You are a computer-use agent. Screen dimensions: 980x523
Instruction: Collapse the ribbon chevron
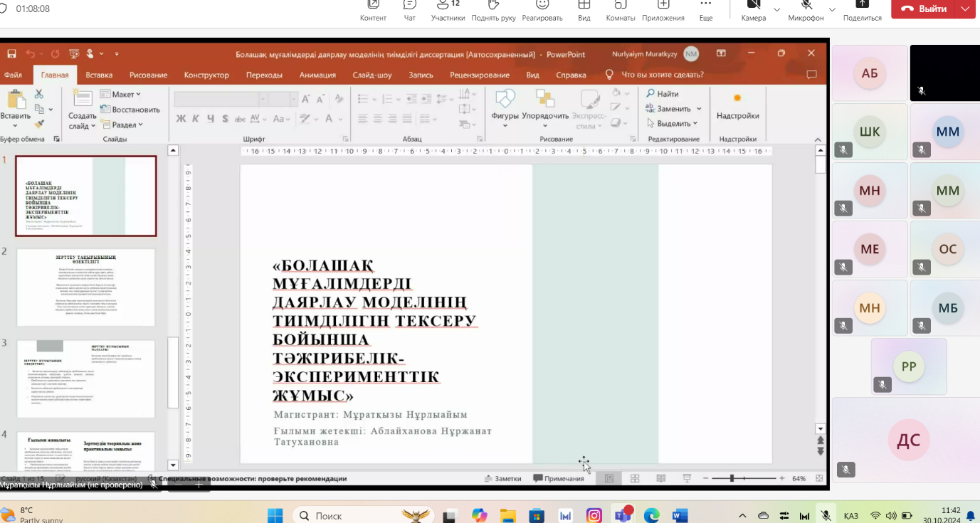[x=818, y=139]
